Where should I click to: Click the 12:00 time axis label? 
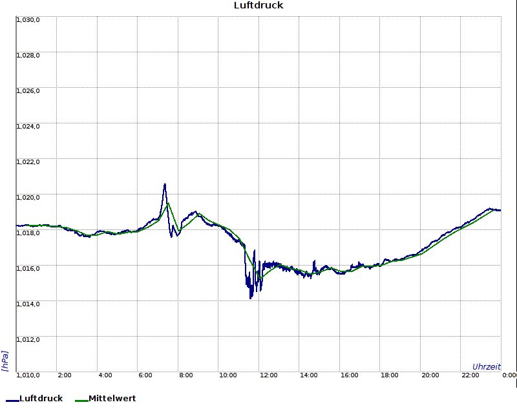[x=268, y=375]
